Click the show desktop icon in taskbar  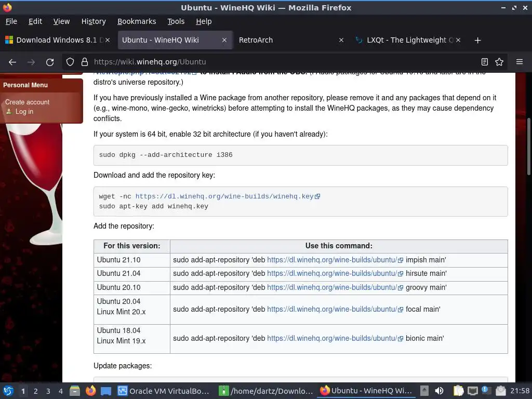tap(106, 391)
